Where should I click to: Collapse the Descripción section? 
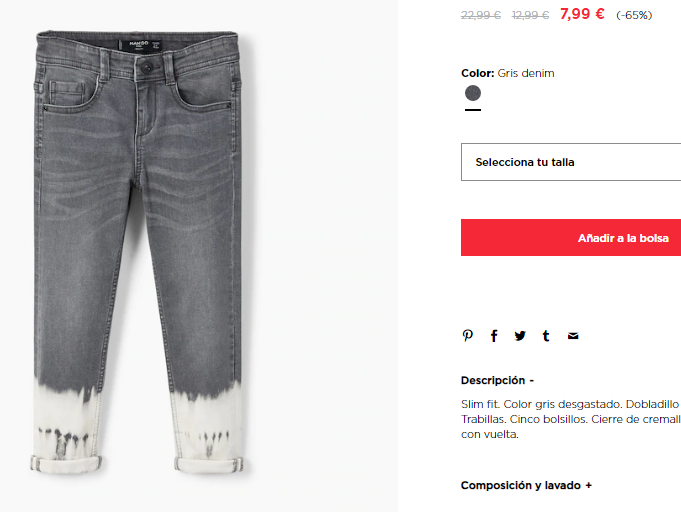(497, 380)
